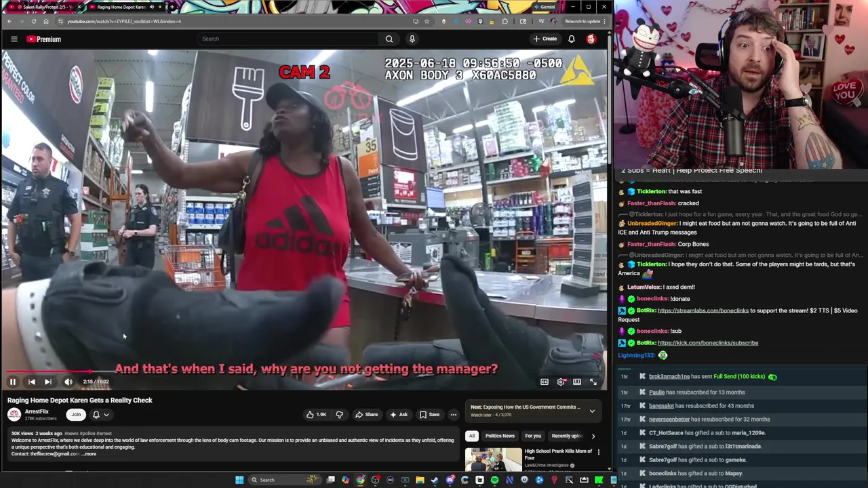Go to YouTube Premium home logo

(x=44, y=39)
